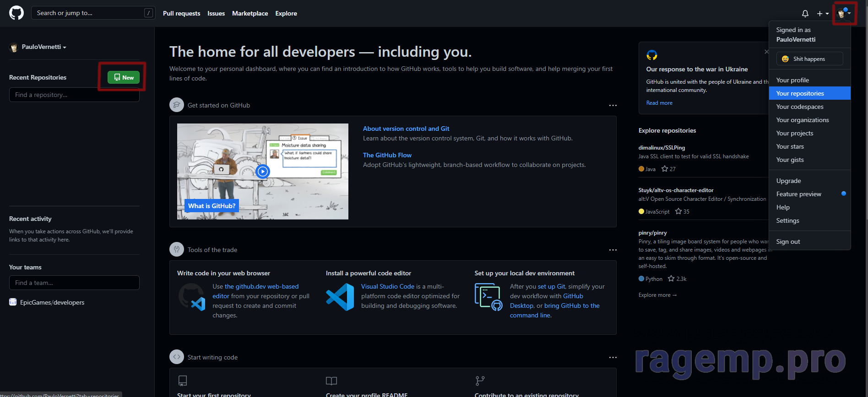The width and height of the screenshot is (868, 397).
Task: Click the avatar next to PauloVernetti
Action: (14, 47)
